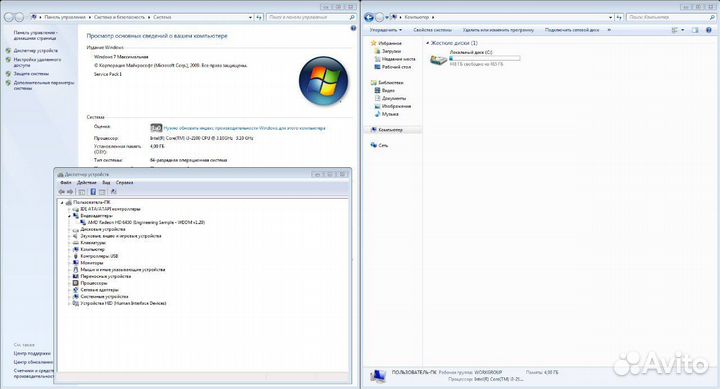Open address bar history dropdown in explorer window
The image size is (720, 389).
click(610, 17)
